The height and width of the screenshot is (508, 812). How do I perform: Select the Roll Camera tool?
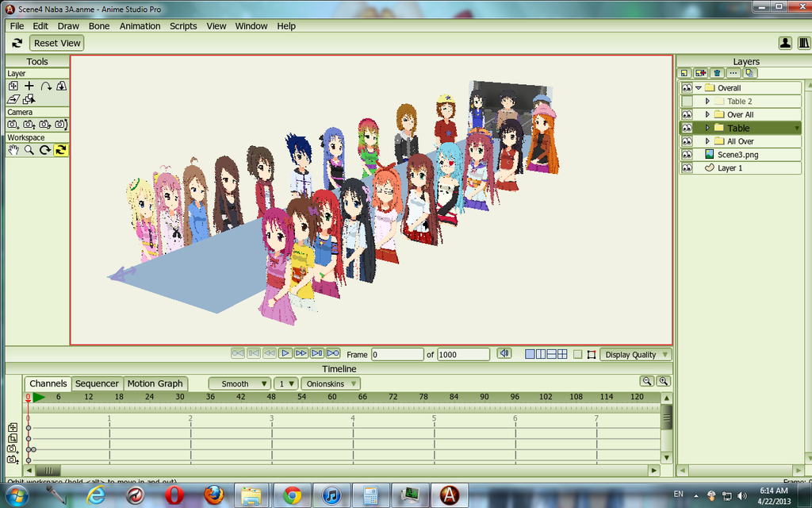(x=45, y=125)
